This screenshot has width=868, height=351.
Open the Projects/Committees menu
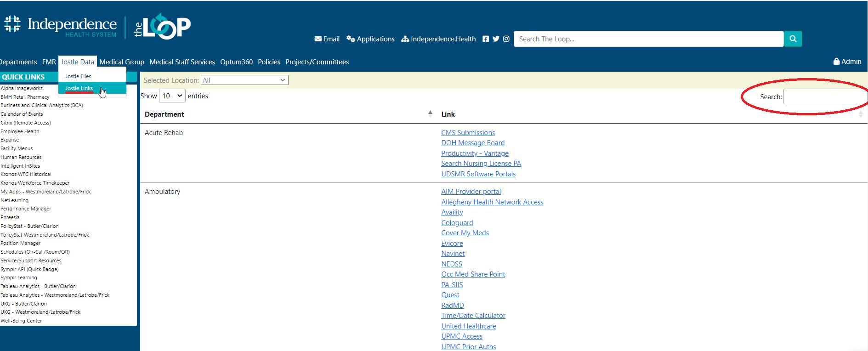[317, 62]
